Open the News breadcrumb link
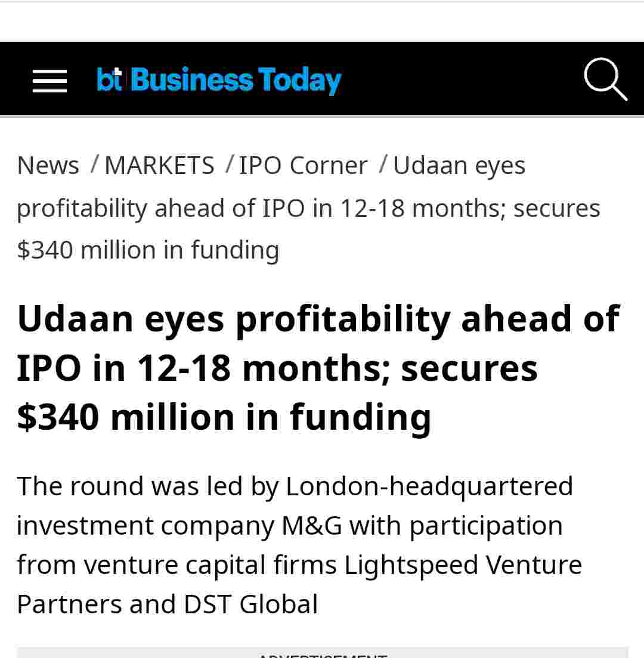This screenshot has height=658, width=644. pos(48,165)
